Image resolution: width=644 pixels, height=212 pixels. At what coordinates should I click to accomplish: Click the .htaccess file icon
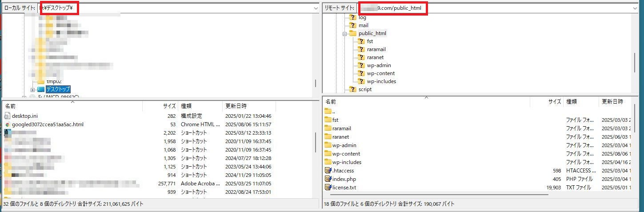tap(328, 171)
